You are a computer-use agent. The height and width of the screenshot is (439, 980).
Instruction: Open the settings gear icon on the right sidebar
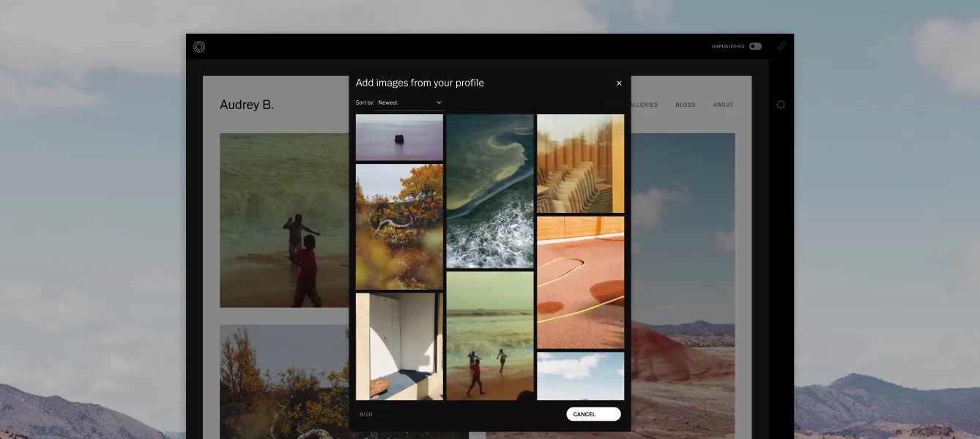[x=781, y=105]
